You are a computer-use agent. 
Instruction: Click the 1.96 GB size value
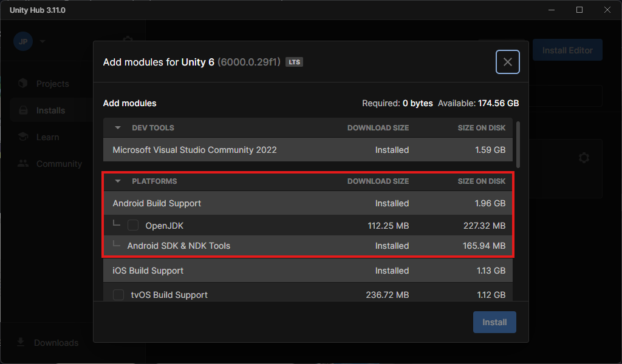tap(490, 203)
